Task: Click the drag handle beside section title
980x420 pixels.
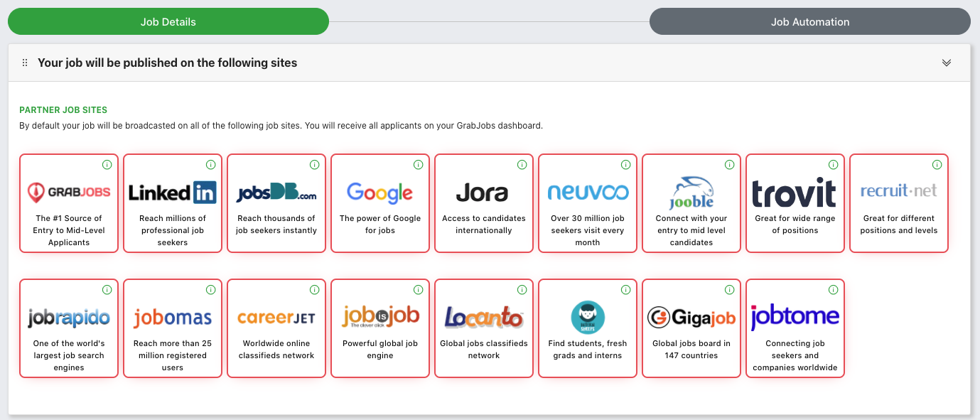Action: coord(25,63)
